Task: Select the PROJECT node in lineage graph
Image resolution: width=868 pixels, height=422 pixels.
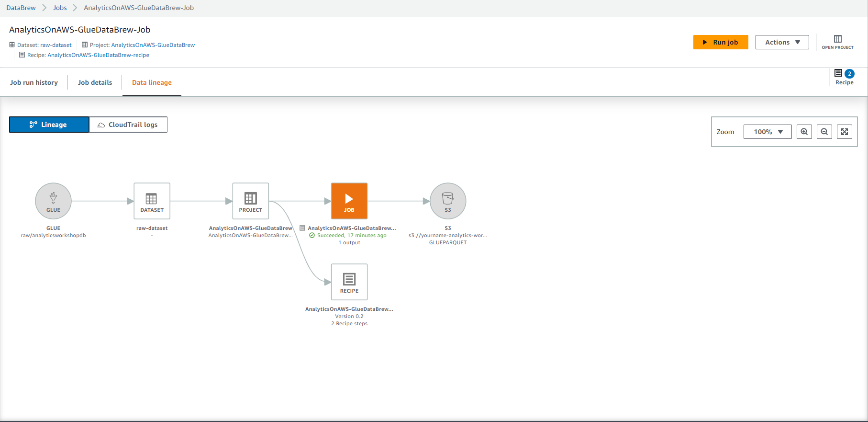Action: 250,201
